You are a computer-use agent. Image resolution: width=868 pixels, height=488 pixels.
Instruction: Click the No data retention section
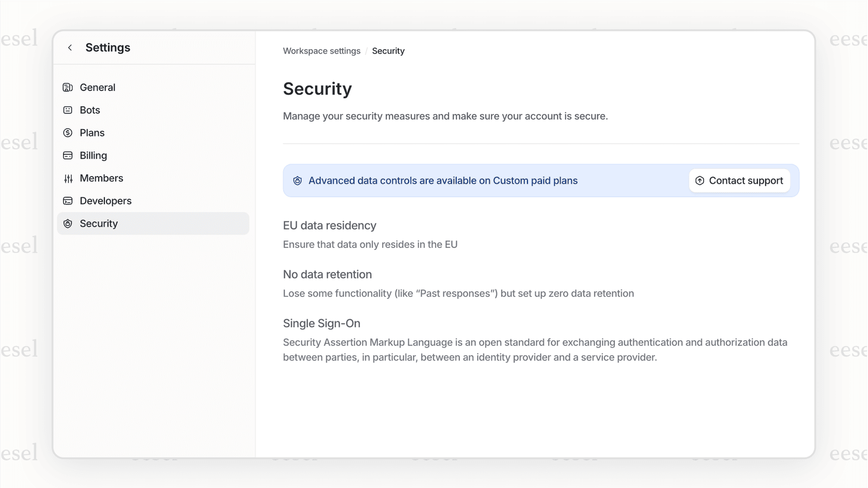point(327,274)
